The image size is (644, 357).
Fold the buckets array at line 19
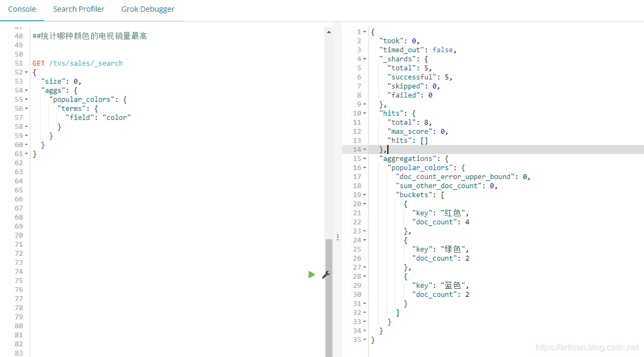point(364,195)
